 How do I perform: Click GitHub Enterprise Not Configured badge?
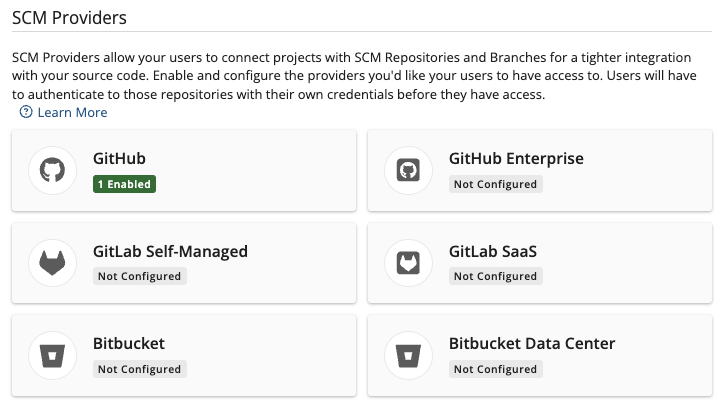(x=495, y=184)
